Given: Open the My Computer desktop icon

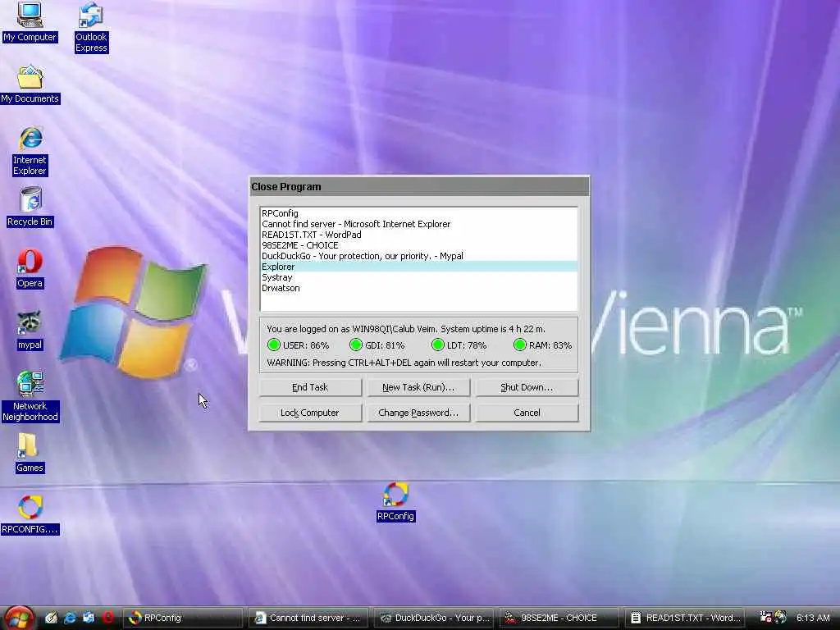Looking at the screenshot, I should click(x=30, y=21).
